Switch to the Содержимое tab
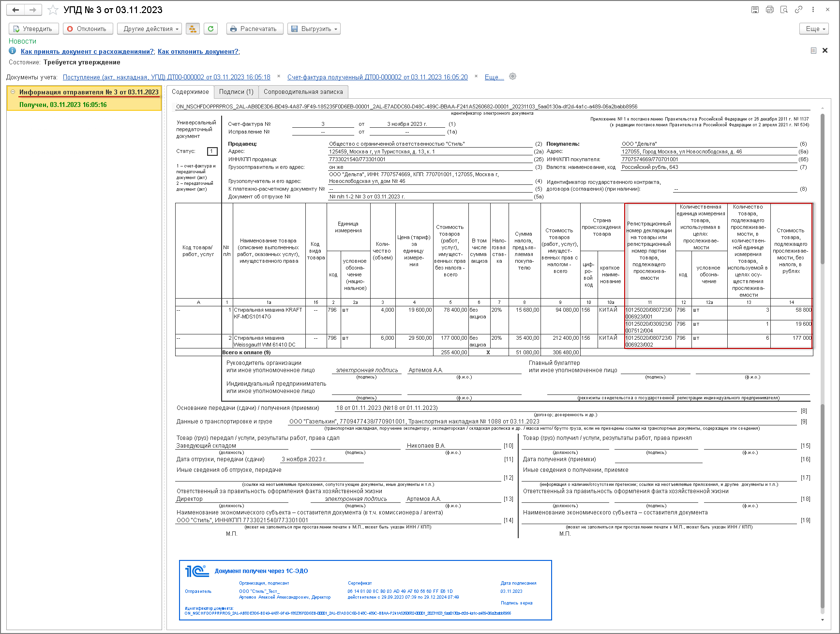 click(x=190, y=92)
